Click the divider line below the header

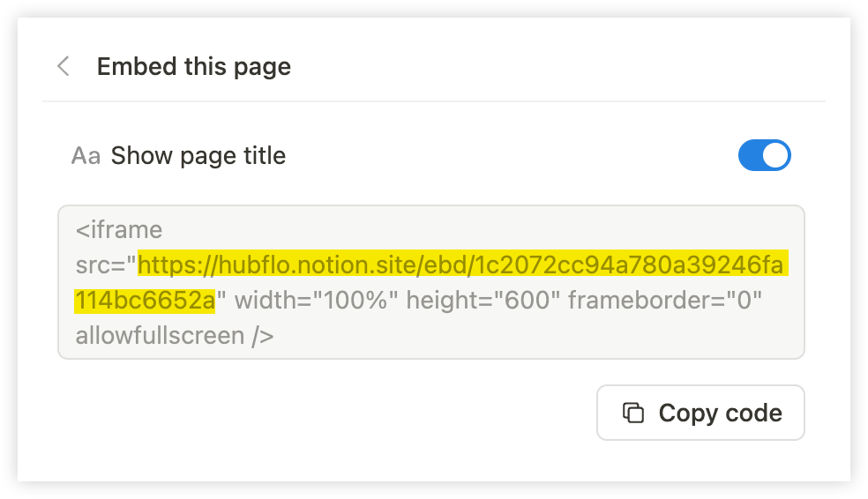point(434,101)
